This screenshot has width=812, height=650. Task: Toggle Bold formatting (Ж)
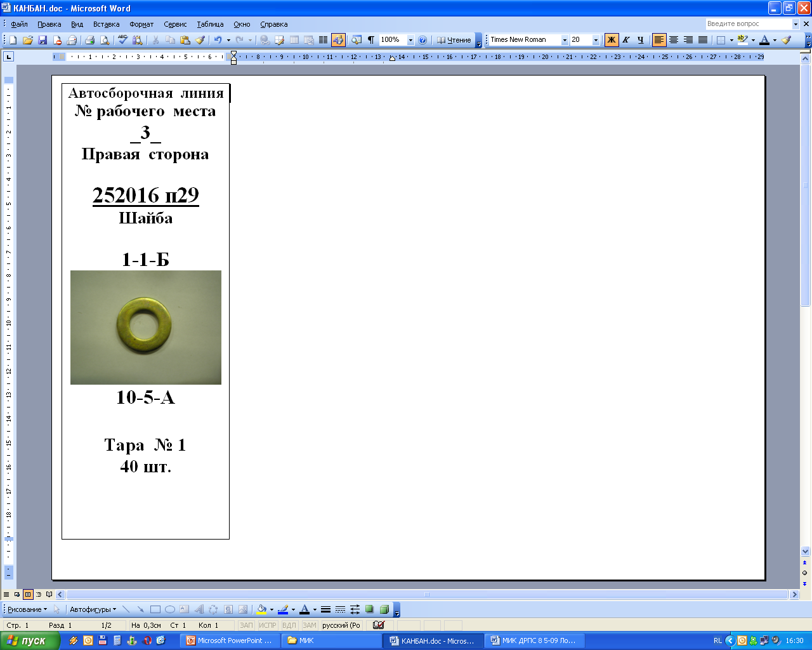[x=612, y=40]
